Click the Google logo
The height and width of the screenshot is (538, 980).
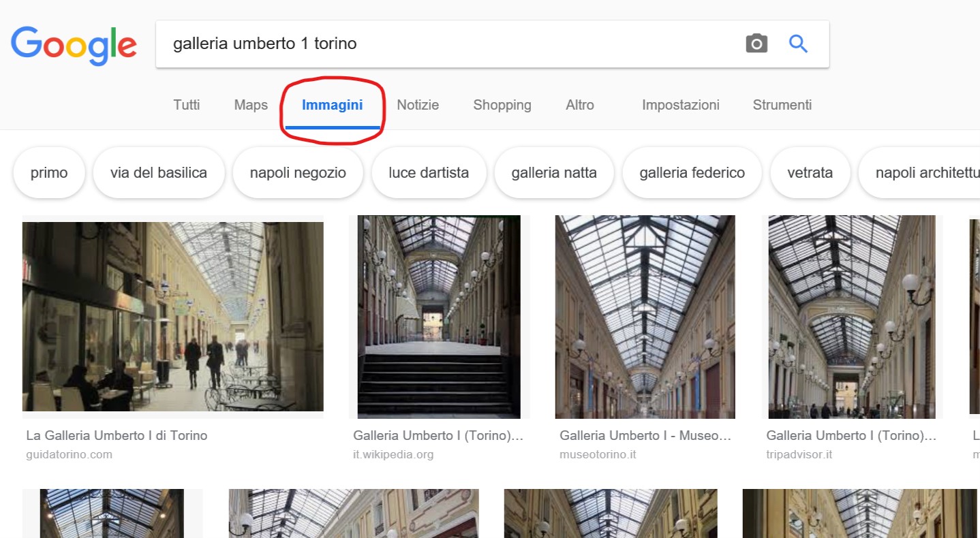74,45
